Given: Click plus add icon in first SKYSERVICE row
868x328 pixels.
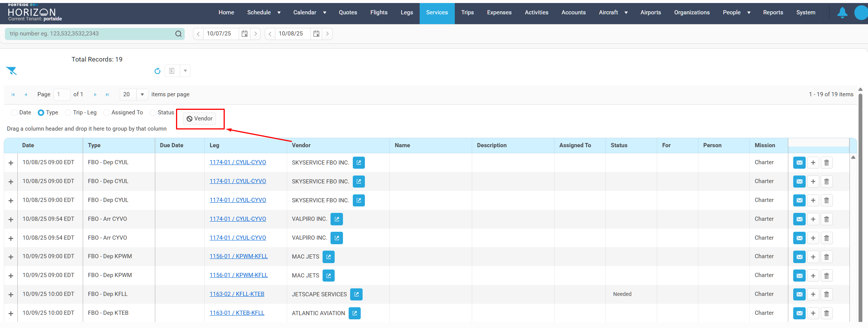Looking at the screenshot, I should point(813,163).
